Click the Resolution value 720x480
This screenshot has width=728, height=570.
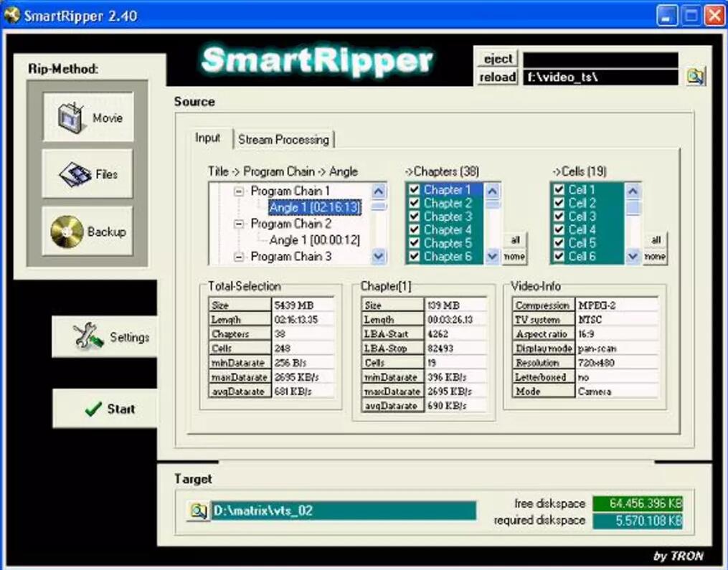pyautogui.click(x=617, y=363)
